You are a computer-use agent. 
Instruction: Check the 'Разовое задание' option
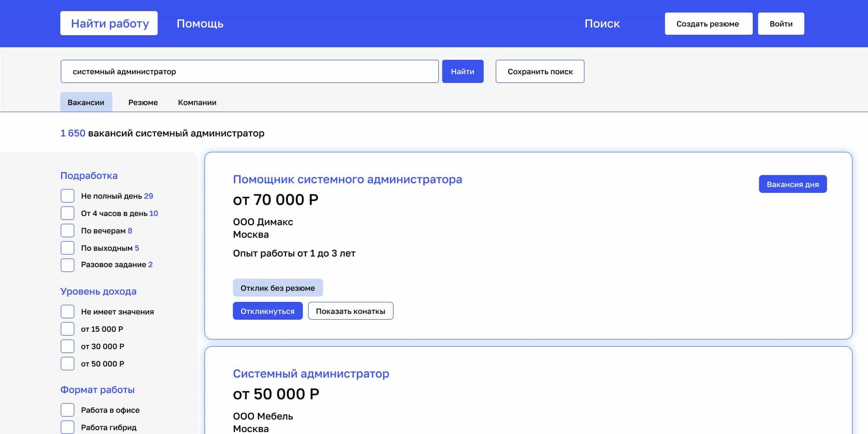[68, 265]
